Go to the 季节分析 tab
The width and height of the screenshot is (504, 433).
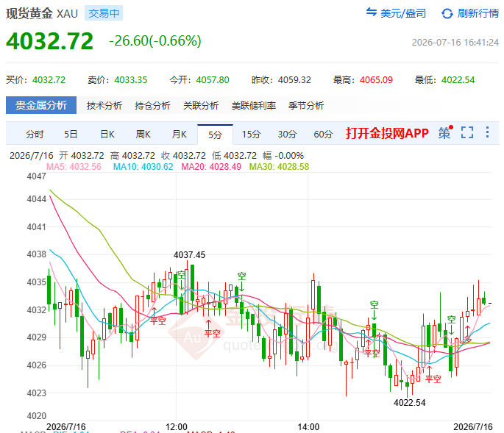306,105
